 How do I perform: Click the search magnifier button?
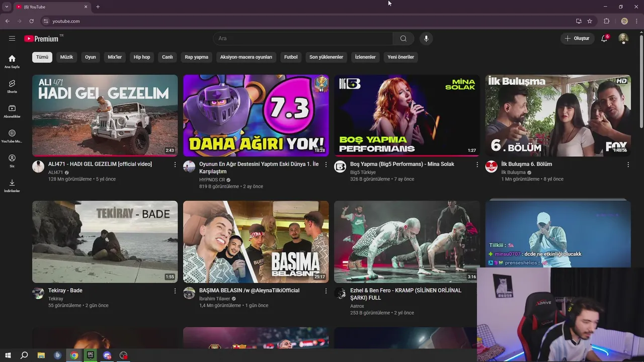(x=404, y=38)
